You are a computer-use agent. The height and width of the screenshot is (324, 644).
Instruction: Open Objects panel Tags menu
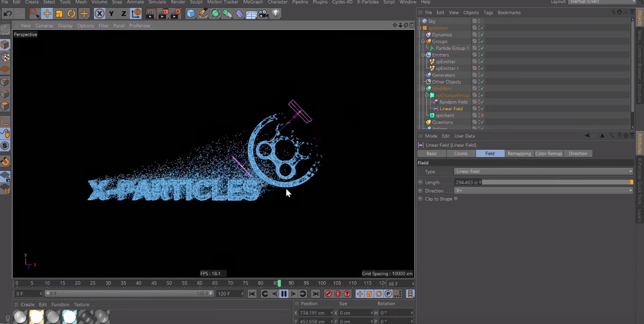point(488,13)
